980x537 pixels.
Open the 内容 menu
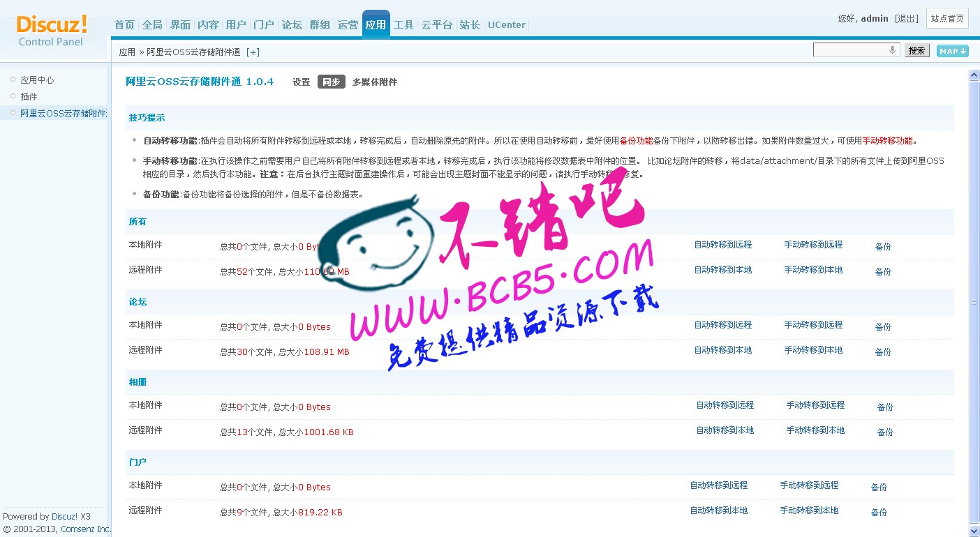208,24
